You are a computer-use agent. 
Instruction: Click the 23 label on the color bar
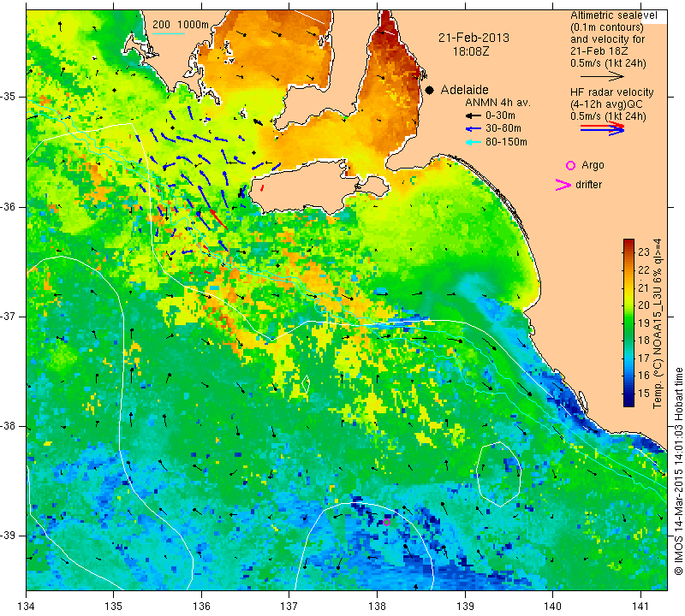coord(644,252)
